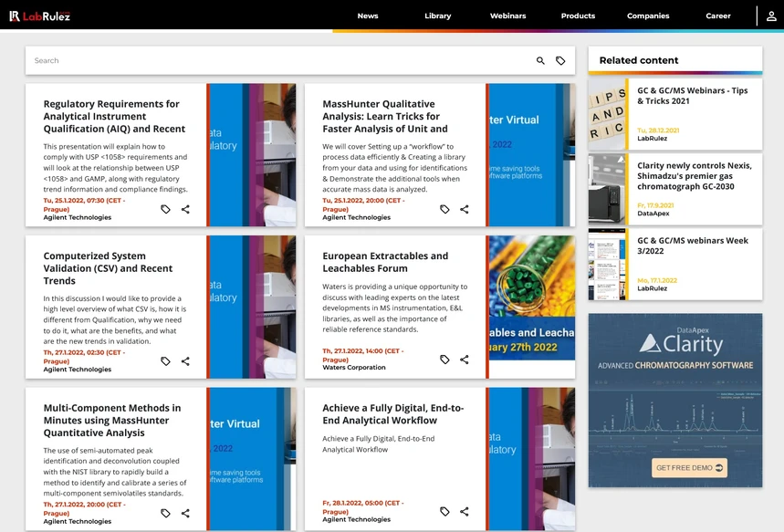Open GC & GC/MS Webinars Tips & Tricks 2021
The height and width of the screenshot is (532, 784).
pos(693,96)
